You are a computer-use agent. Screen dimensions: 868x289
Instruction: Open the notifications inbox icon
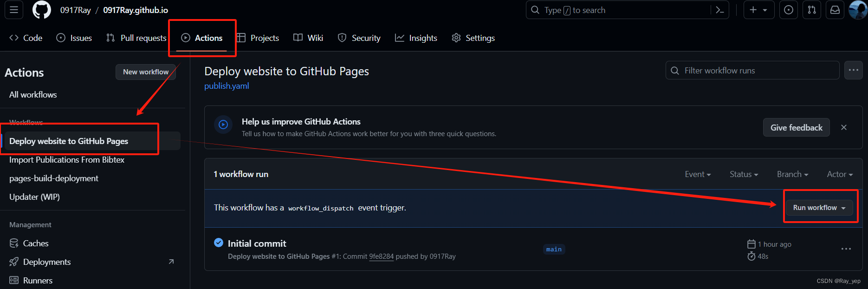[x=835, y=10]
